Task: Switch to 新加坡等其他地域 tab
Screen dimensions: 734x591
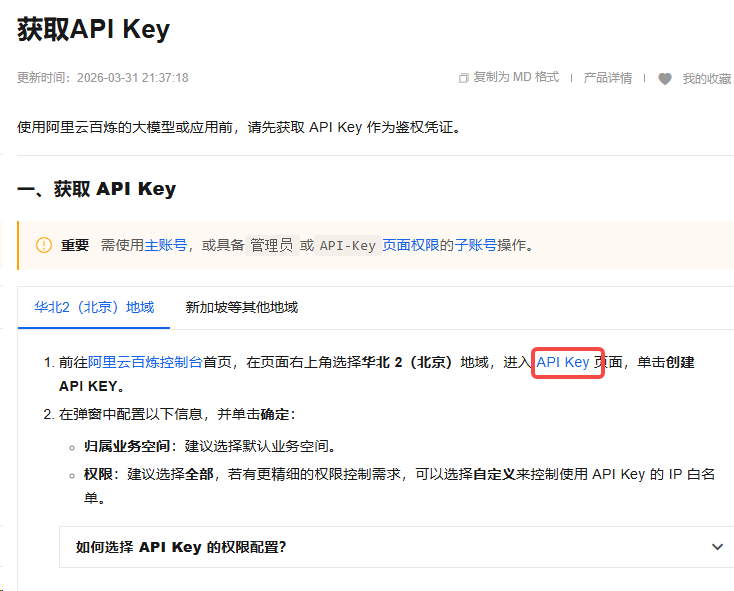Action: (242, 307)
